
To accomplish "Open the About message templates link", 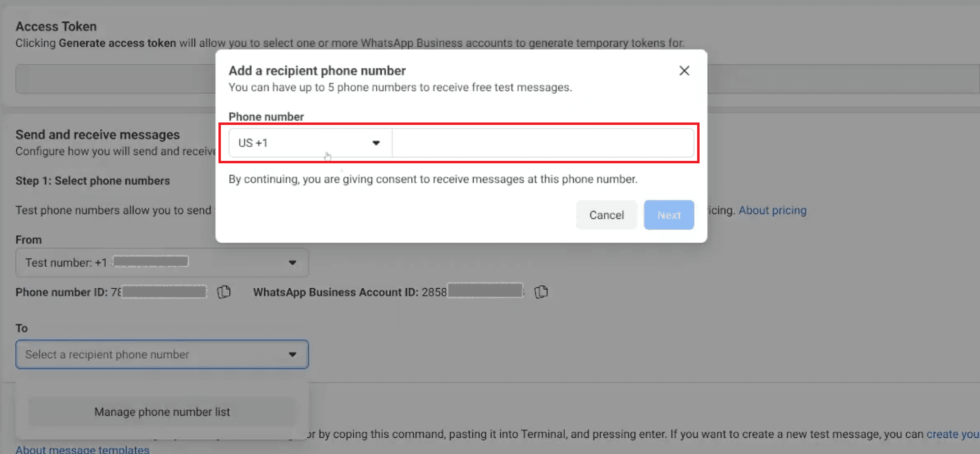I will tap(82, 450).
